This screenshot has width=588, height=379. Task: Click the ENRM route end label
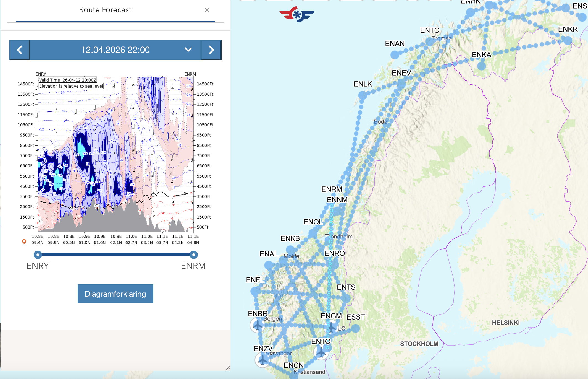(193, 266)
